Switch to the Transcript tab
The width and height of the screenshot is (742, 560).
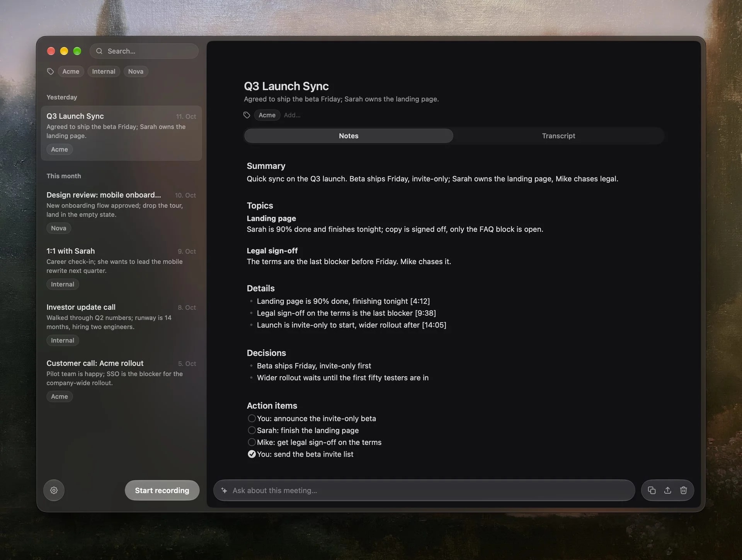(558, 136)
